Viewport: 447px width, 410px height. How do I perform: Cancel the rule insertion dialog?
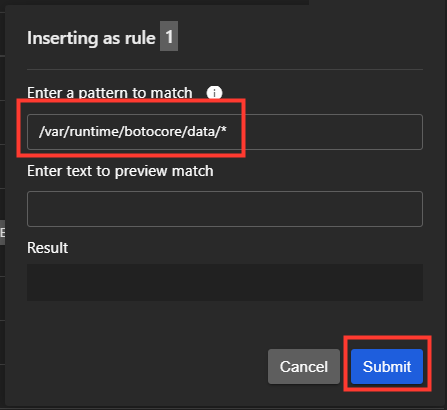pos(304,367)
